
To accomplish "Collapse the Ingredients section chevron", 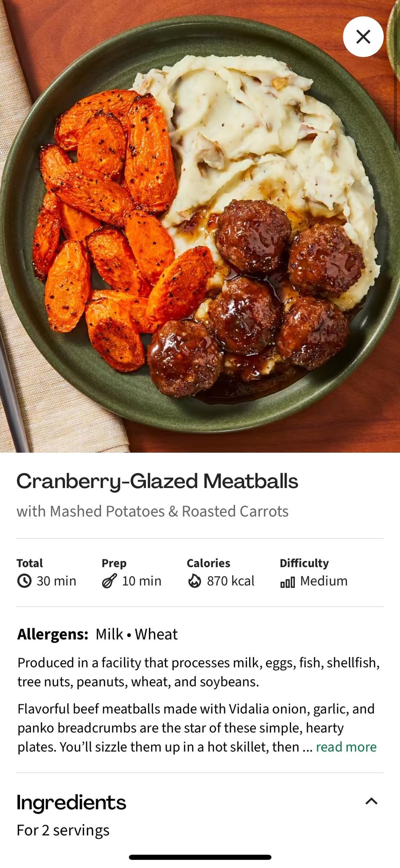I will 371,801.
